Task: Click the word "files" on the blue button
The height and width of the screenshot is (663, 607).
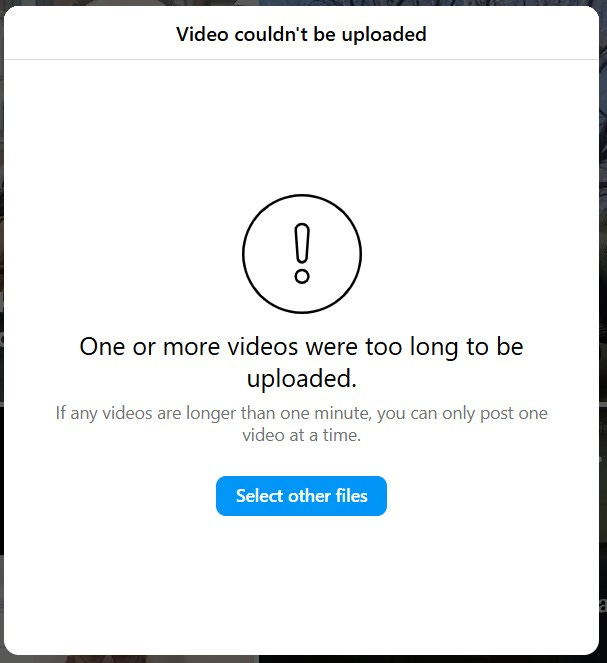Action: tap(351, 496)
